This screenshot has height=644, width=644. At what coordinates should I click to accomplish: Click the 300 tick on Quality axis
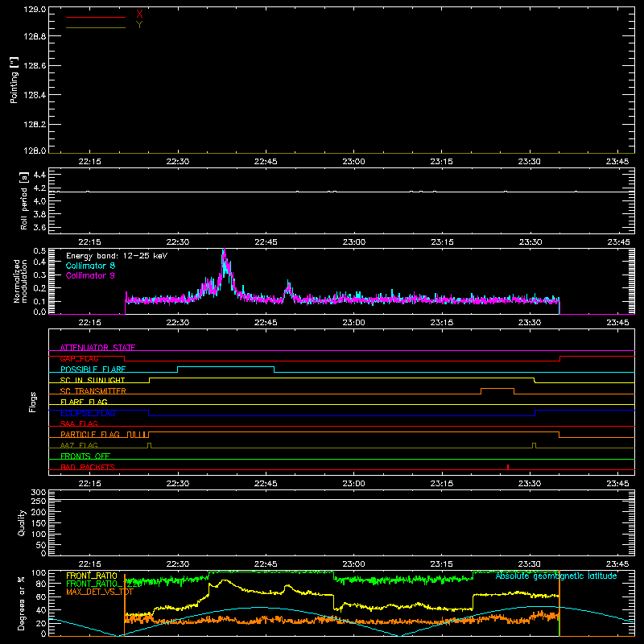point(39,493)
